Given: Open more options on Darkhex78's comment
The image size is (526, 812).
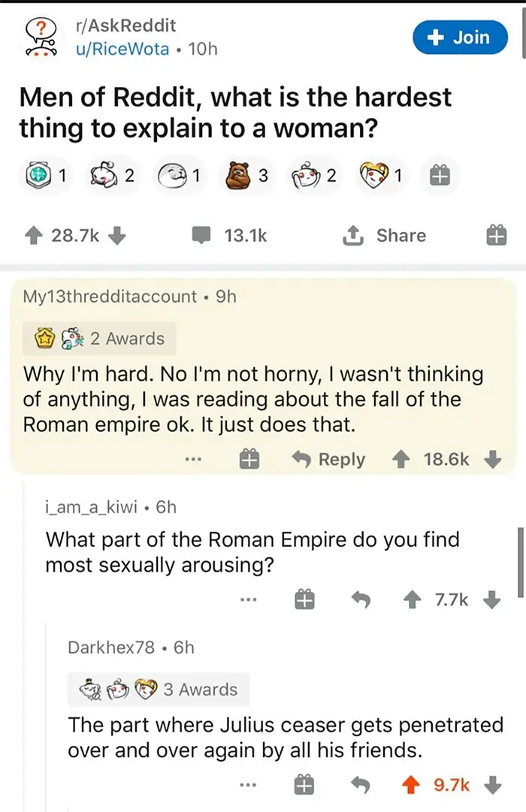Looking at the screenshot, I should (248, 785).
